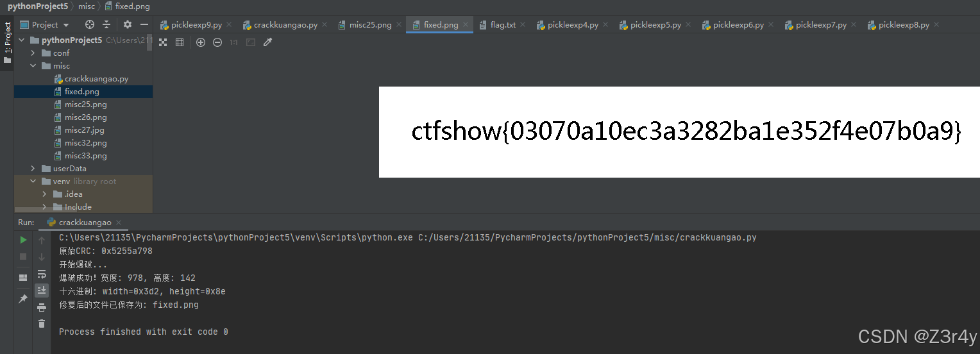Zoom out of the fixed.png image
This screenshot has height=354, width=980.
[x=217, y=42]
